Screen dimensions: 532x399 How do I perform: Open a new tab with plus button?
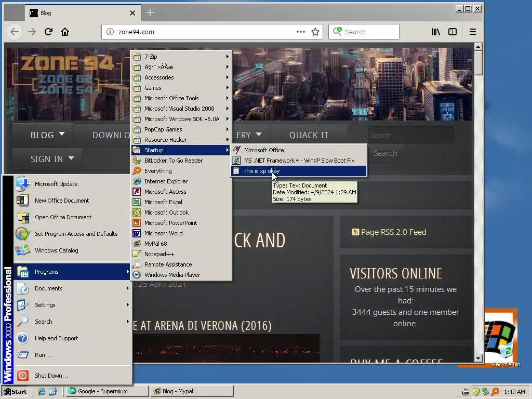coord(150,13)
